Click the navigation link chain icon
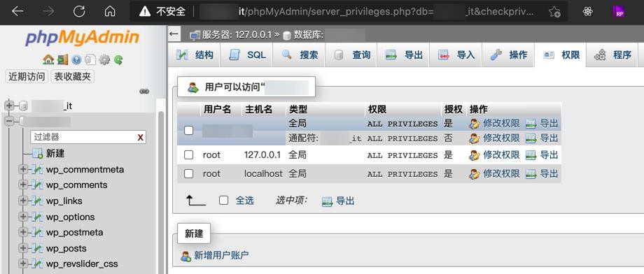The width and height of the screenshot is (644, 274). click(144, 92)
